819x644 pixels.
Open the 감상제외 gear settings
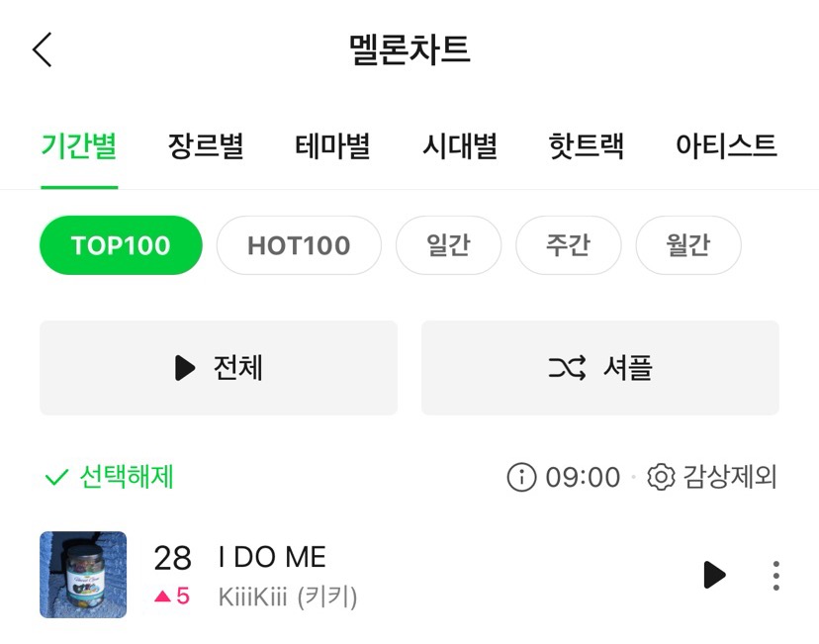[661, 478]
